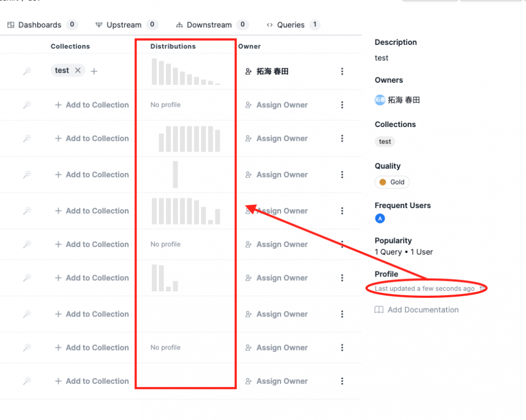Open the Queries tab
The width and height of the screenshot is (526, 420).
(x=293, y=25)
